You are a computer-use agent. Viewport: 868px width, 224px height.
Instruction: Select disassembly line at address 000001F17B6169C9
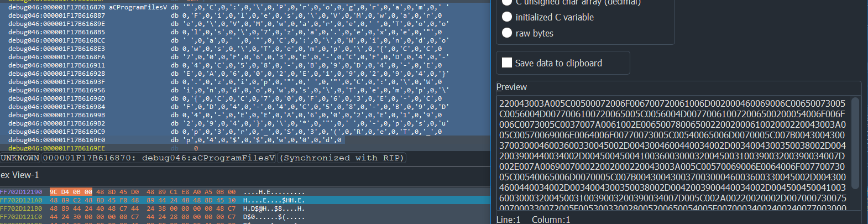[x=244, y=132]
